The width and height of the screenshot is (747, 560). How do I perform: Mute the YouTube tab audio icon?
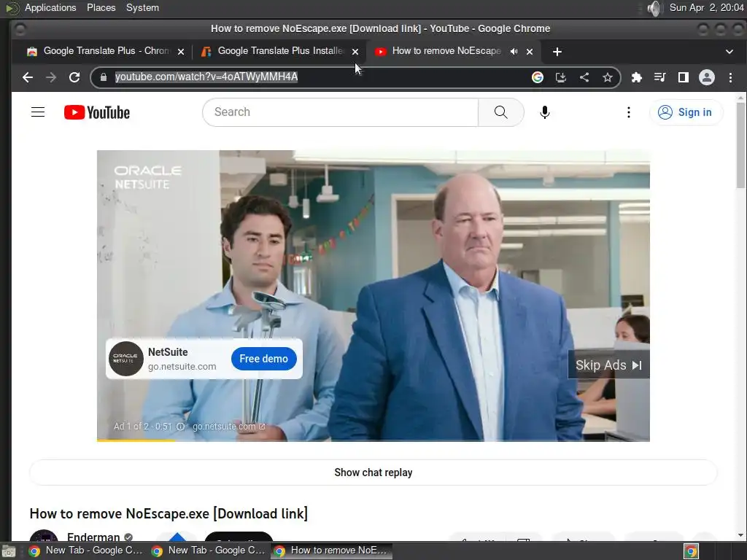(514, 52)
